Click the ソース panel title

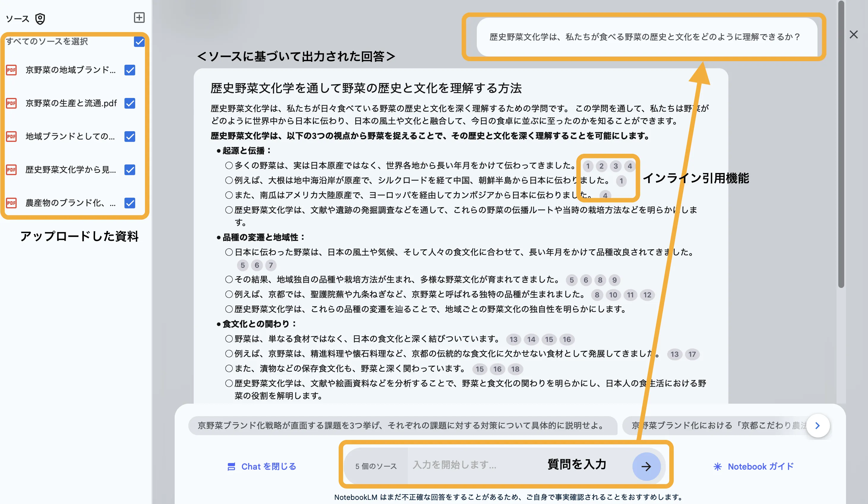pyautogui.click(x=18, y=19)
